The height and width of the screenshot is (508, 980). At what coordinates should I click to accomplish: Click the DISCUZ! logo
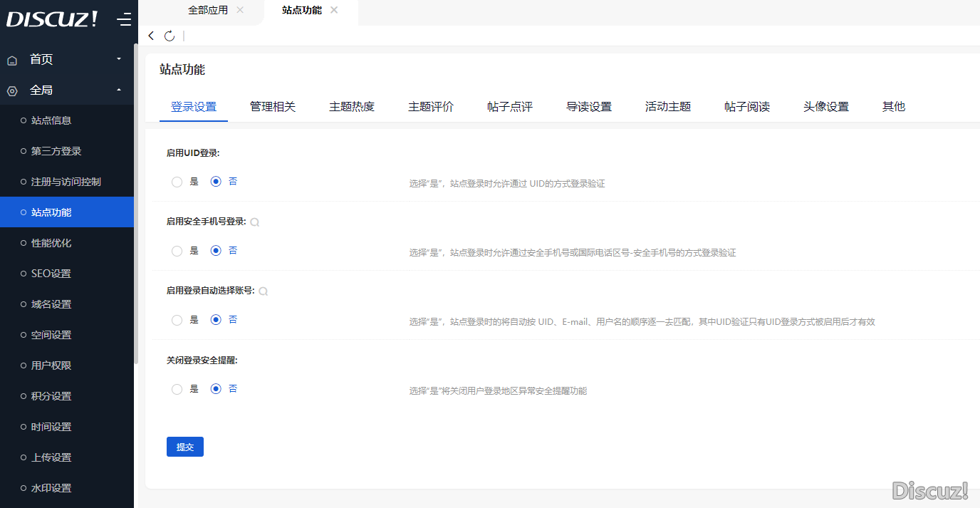[x=51, y=19]
